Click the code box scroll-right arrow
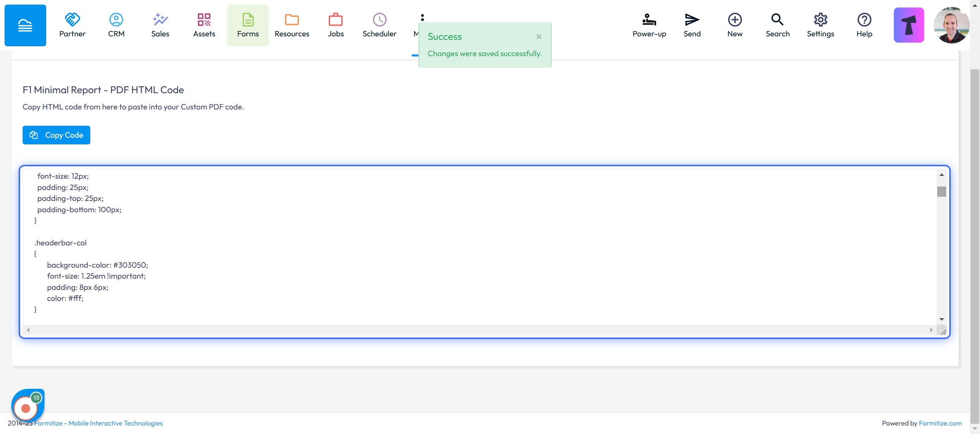Image resolution: width=980 pixels, height=434 pixels. 931,330
